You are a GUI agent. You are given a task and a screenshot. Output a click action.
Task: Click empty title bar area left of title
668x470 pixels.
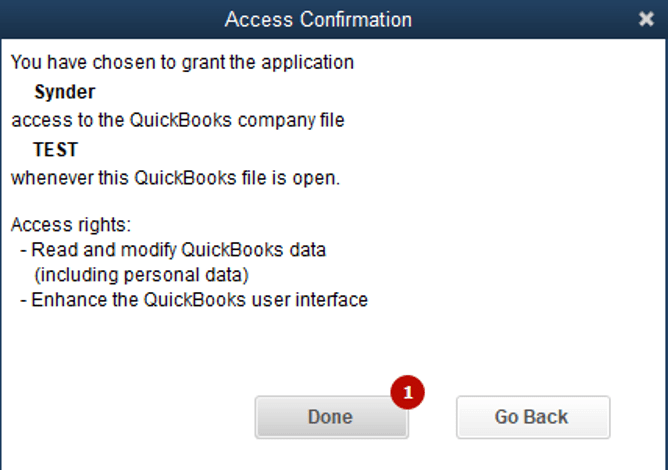(111, 20)
